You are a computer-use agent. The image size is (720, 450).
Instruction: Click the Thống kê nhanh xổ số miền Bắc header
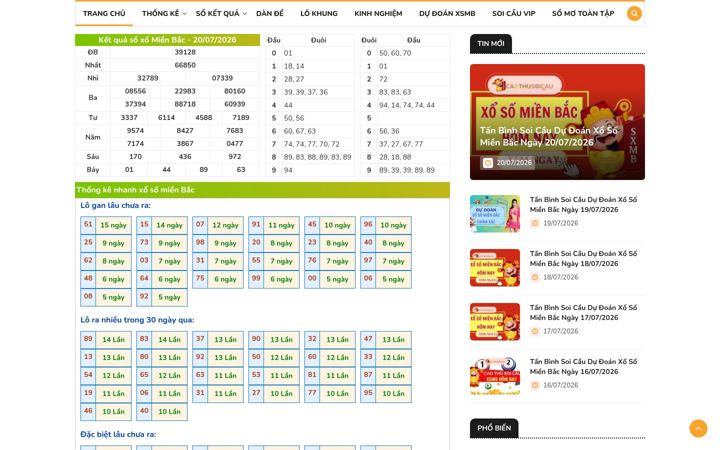coord(262,190)
